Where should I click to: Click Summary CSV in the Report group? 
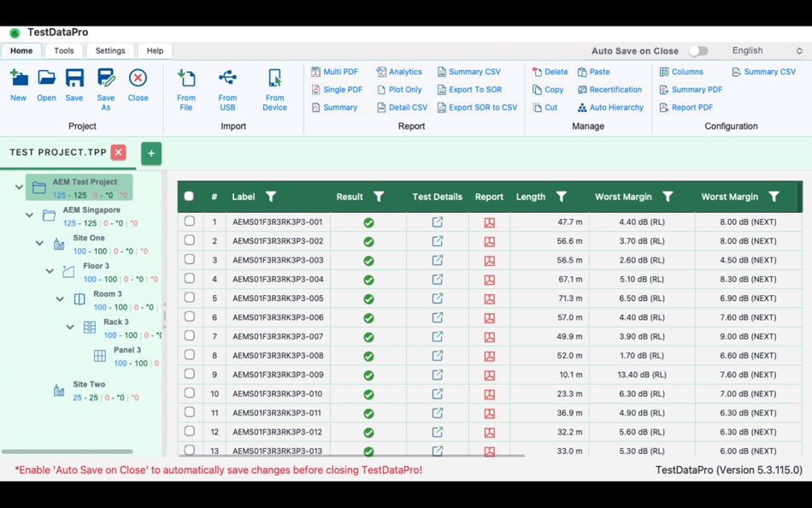[468, 72]
